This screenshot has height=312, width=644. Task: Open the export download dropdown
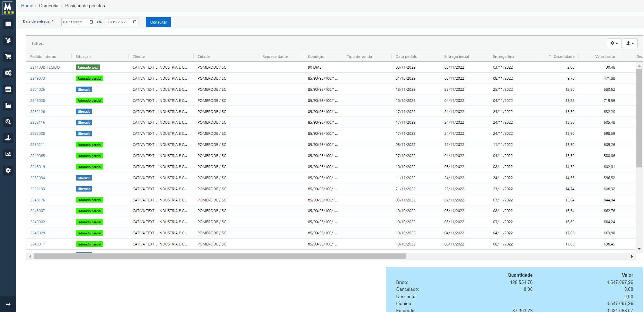[x=630, y=43]
